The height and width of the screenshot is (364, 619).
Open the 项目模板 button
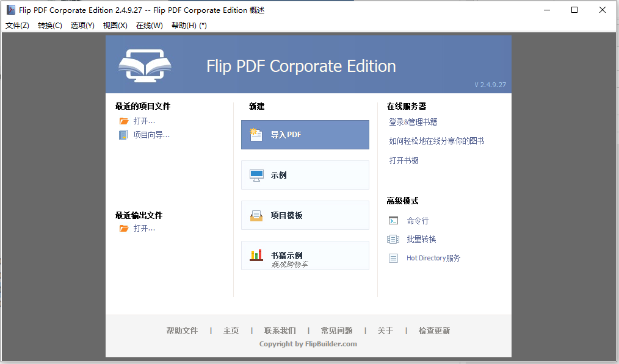(305, 215)
